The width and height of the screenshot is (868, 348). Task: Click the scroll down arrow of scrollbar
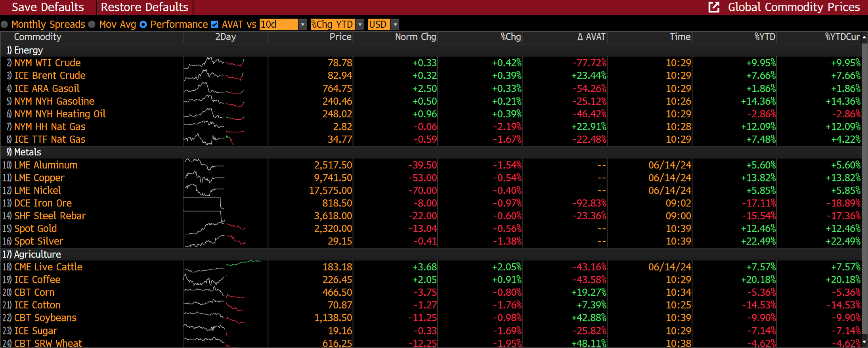864,342
